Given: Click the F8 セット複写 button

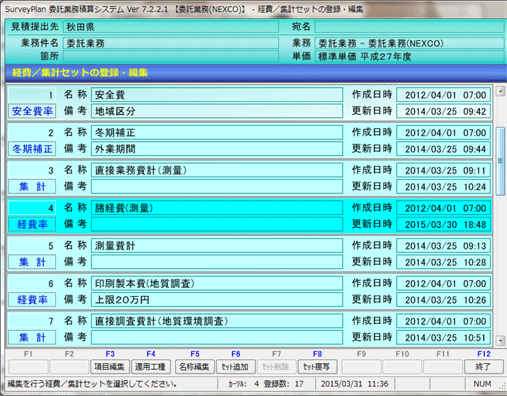Looking at the screenshot, I should pyautogui.click(x=317, y=367).
